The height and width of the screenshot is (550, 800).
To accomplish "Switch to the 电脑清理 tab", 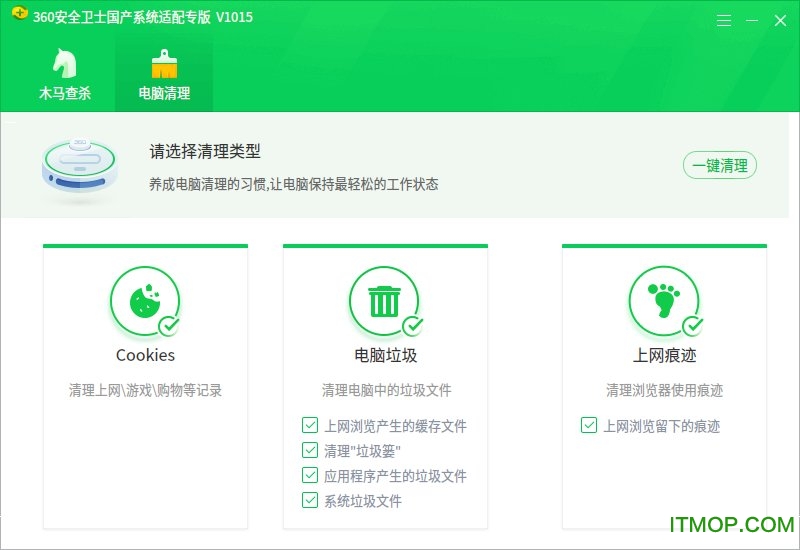I will tap(164, 75).
